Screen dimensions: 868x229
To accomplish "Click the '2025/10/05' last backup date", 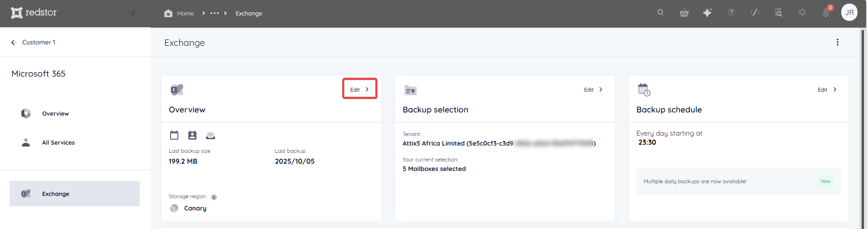I will pyautogui.click(x=294, y=161).
